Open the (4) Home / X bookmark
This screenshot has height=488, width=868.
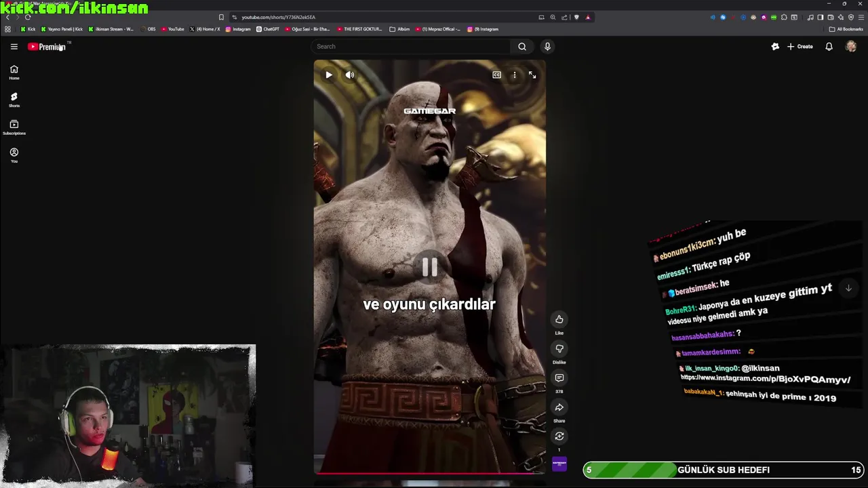click(x=205, y=29)
